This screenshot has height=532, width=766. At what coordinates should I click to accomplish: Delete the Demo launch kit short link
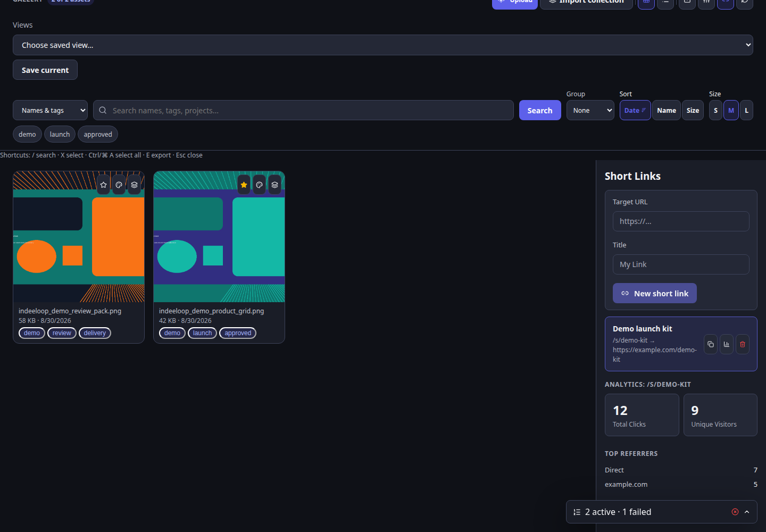pos(743,344)
